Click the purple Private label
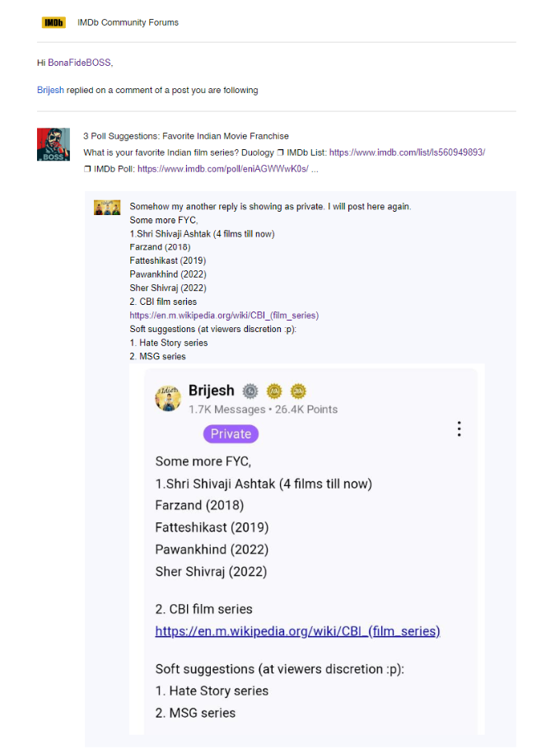Image resolution: width=560 pixels, height=754 pixels. click(231, 433)
